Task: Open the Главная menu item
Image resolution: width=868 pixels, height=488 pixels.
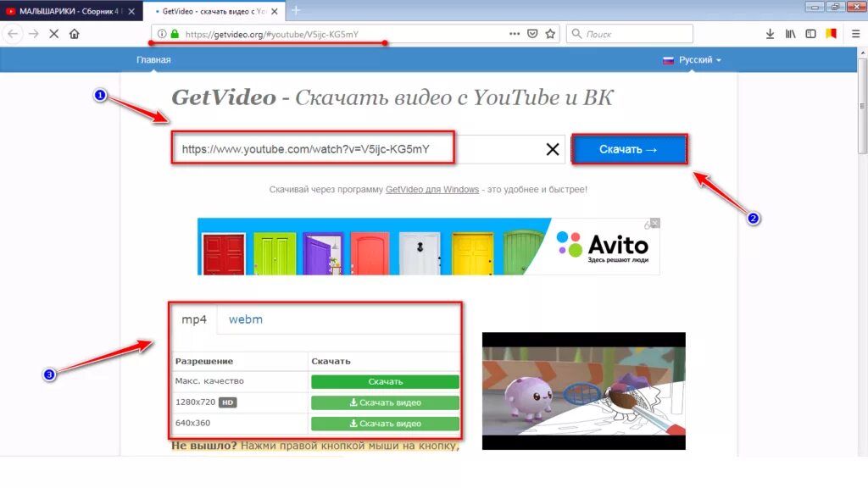Action: (153, 60)
